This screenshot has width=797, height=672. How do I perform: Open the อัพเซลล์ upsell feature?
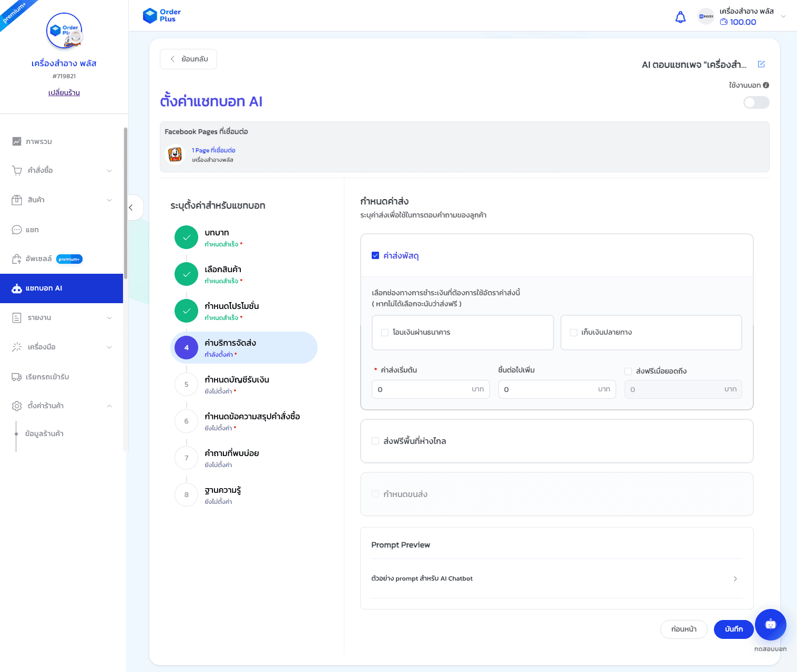(39, 259)
